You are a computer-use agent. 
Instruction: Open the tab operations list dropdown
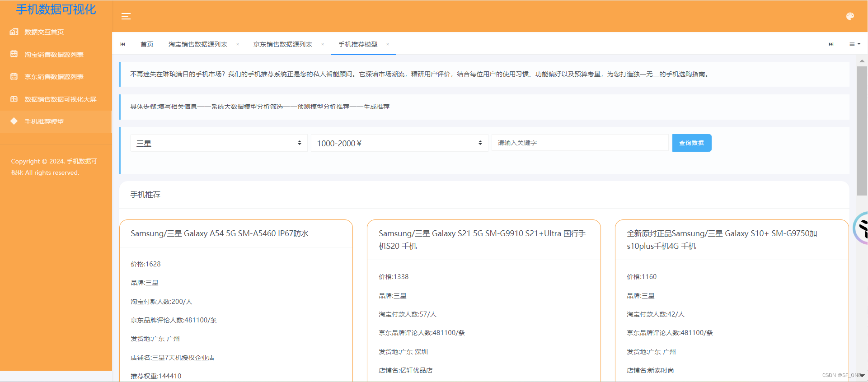pos(855,44)
